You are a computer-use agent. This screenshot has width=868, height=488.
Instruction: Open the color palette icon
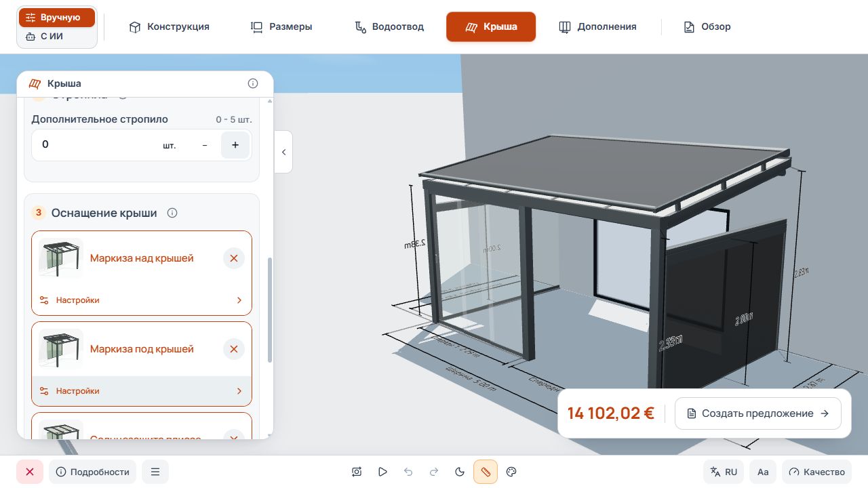click(x=512, y=472)
